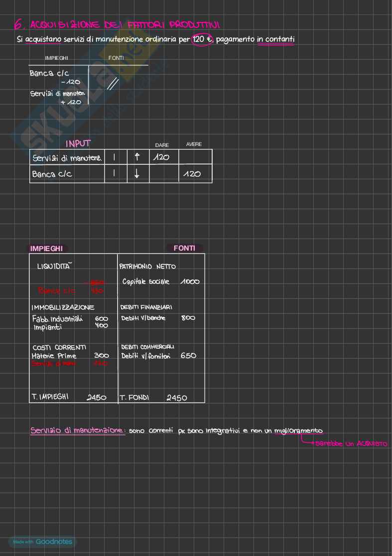
Task: Click the up arrow in Servizi di manutenz. row
Action: click(137, 157)
